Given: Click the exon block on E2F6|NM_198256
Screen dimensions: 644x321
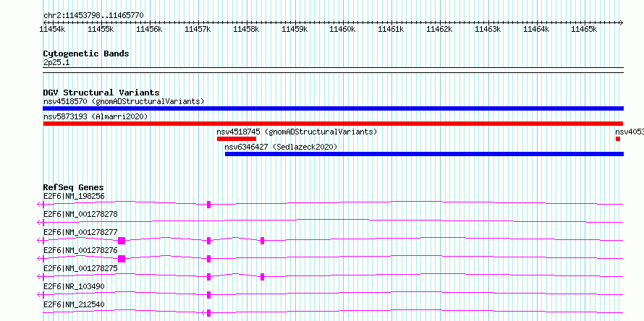Looking at the screenshot, I should coord(208,205).
